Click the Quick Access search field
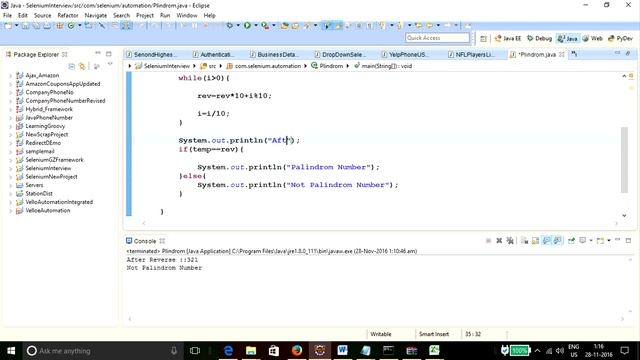Image resolution: width=640 pixels, height=360 pixels. 437,38
